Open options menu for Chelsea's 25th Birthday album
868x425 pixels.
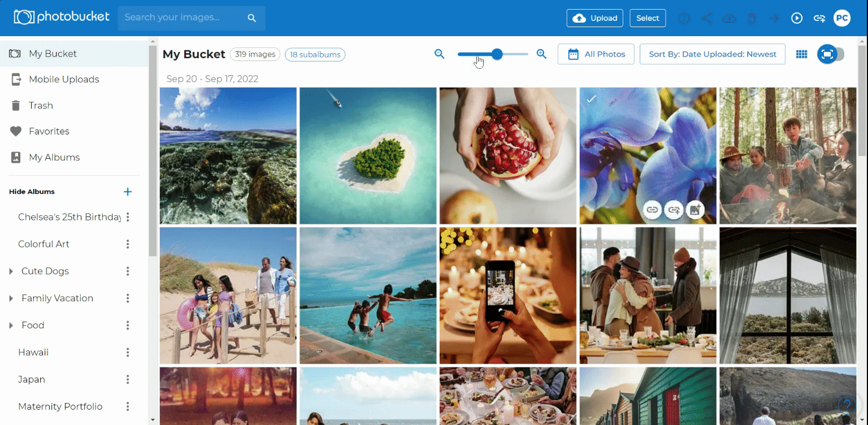(128, 217)
